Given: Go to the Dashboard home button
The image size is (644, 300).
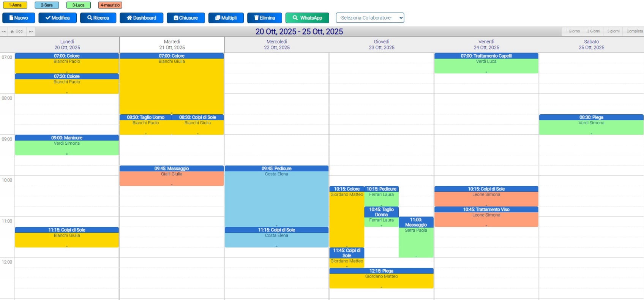Looking at the screenshot, I should tap(141, 18).
